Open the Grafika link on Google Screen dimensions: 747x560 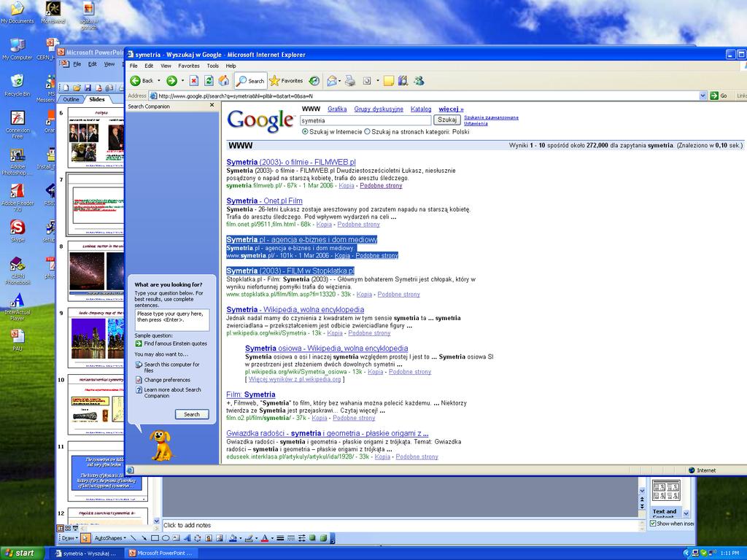pos(337,109)
